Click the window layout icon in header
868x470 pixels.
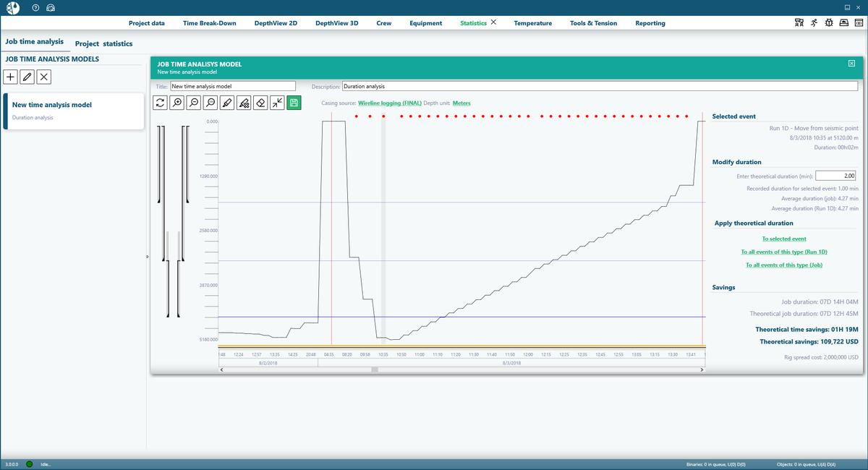858,23
